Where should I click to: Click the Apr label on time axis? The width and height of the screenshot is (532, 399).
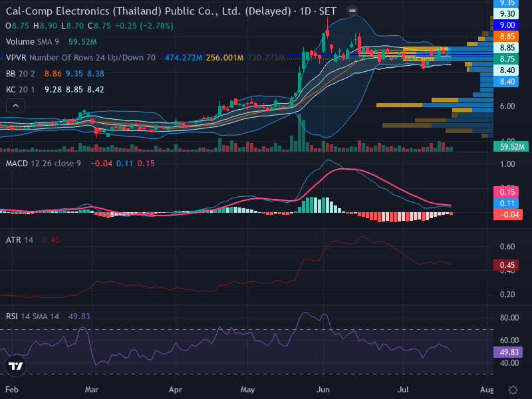tap(176, 390)
